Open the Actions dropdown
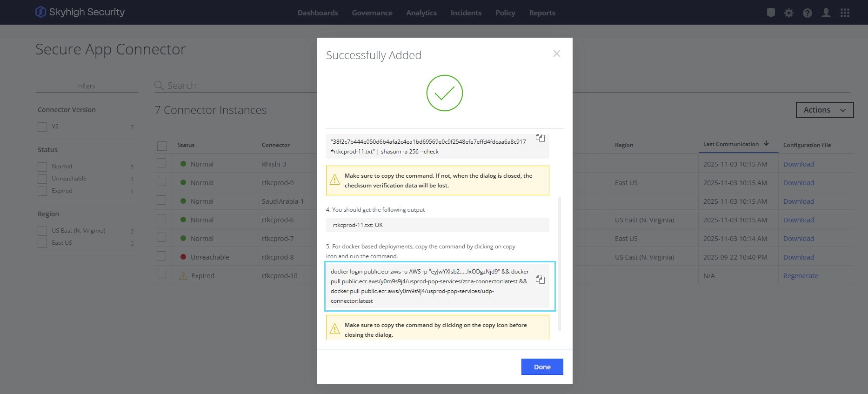The height and width of the screenshot is (394, 868). pyautogui.click(x=824, y=110)
